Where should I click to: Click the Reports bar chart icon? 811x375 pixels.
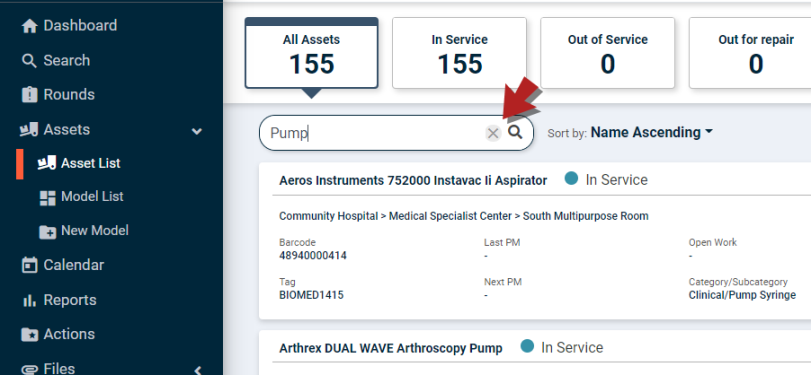[x=29, y=301]
